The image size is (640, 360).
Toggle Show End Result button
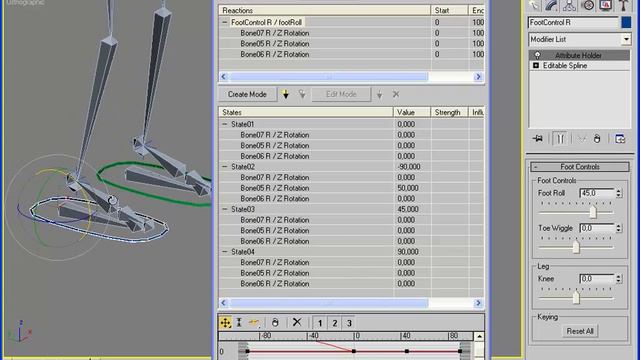[560, 139]
